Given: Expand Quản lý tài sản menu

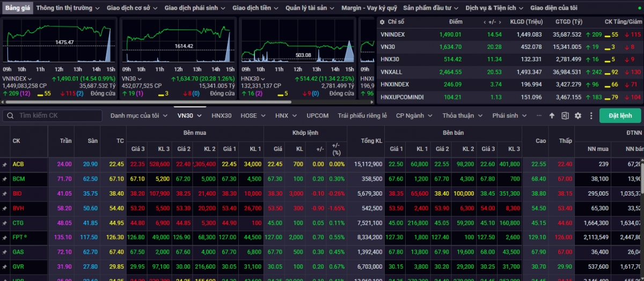Looking at the screenshot, I should click(x=310, y=8).
